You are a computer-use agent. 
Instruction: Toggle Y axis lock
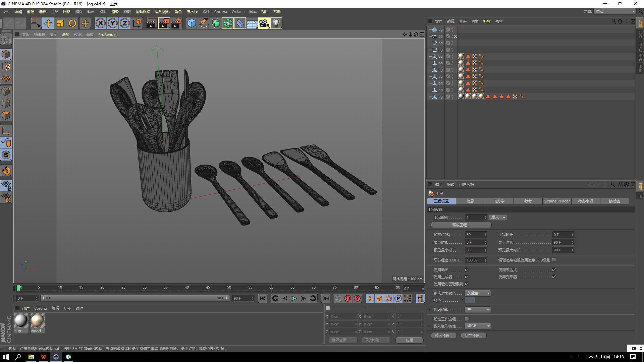coord(113,23)
